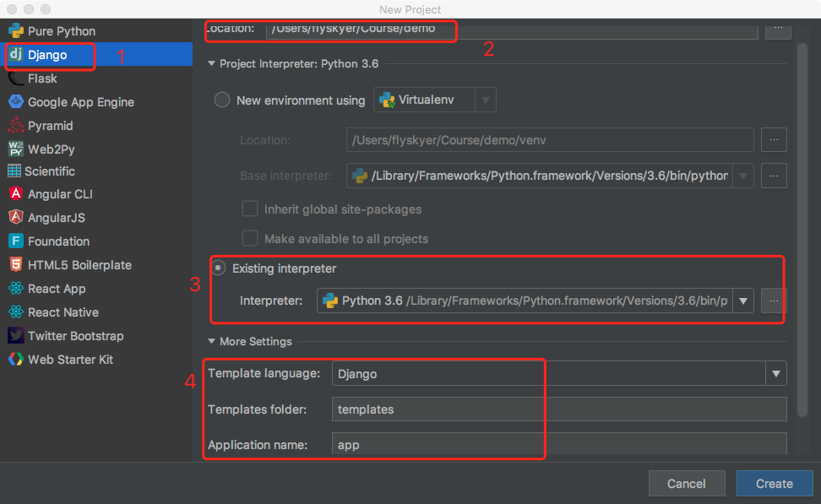Click the React App atom icon

(16, 289)
